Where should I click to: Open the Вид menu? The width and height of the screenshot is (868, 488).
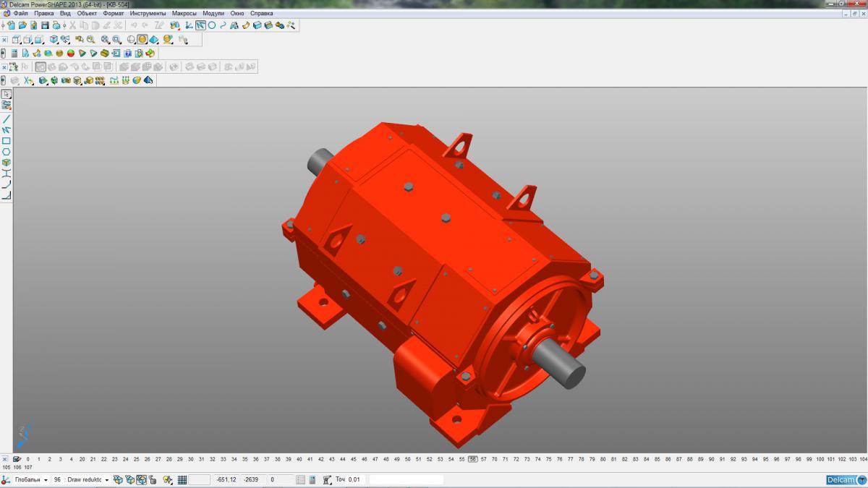(x=65, y=13)
